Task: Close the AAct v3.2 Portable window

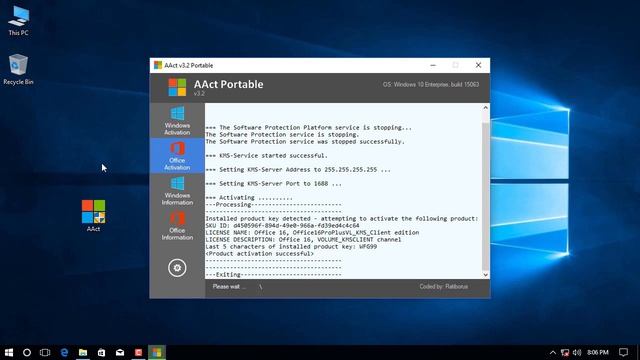Action: coord(478,65)
